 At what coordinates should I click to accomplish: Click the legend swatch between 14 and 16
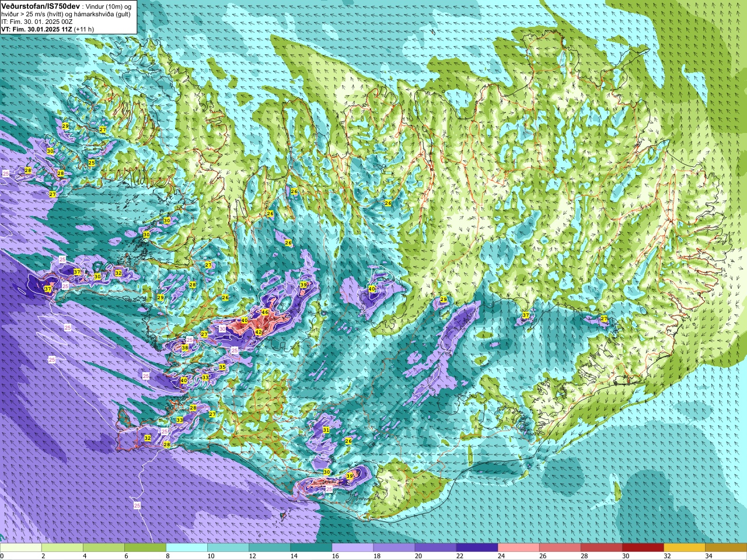[311, 548]
